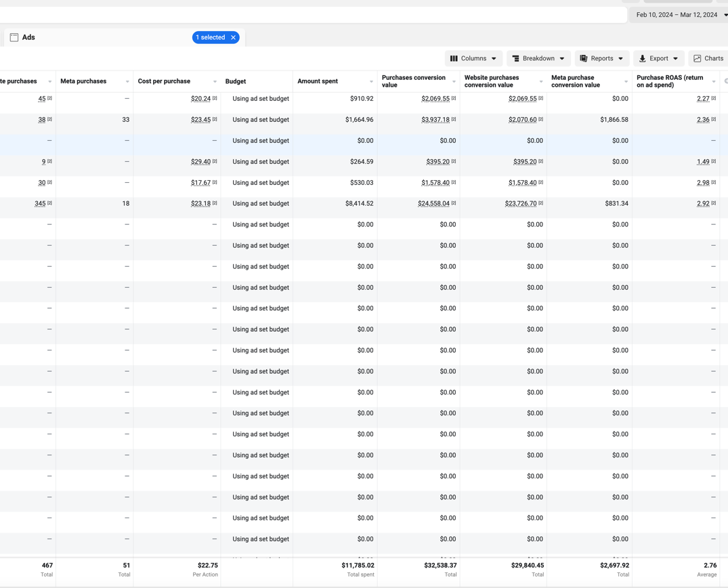Open Purchases conversion value column arrow
Image resolution: width=728 pixels, height=588 pixels.
[454, 82]
